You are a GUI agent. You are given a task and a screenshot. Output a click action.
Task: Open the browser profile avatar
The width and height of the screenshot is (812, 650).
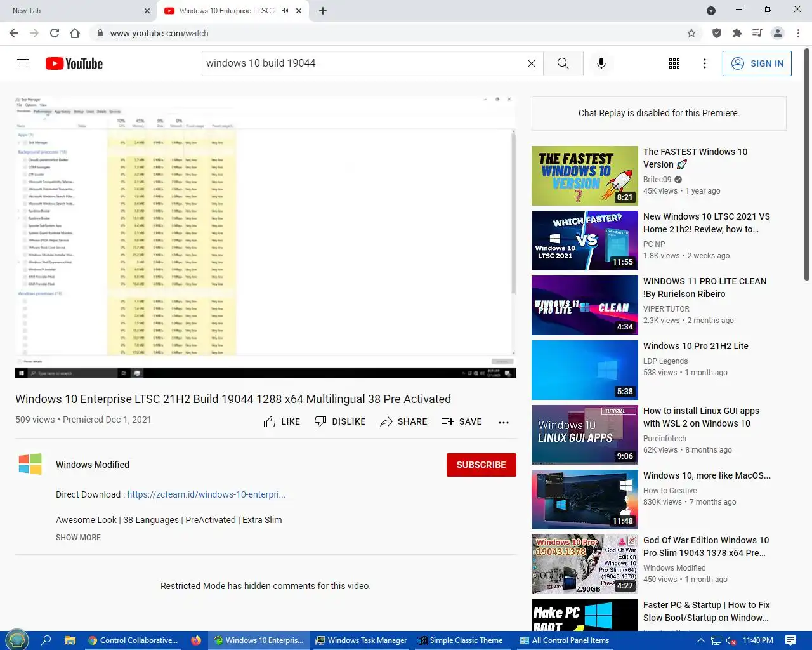coord(778,33)
